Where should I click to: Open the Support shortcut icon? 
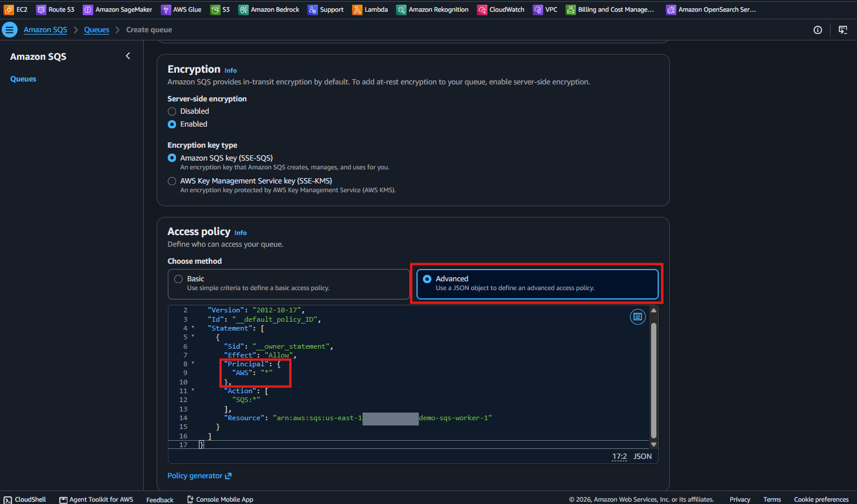click(x=313, y=9)
